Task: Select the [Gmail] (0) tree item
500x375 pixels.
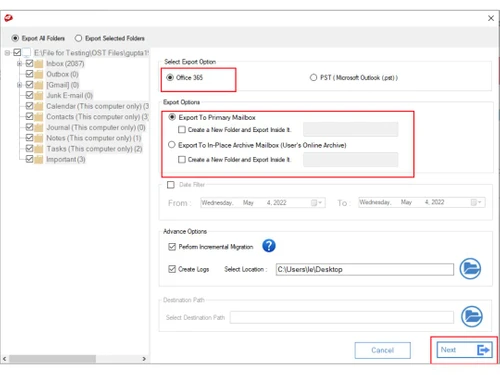Action: tap(63, 85)
